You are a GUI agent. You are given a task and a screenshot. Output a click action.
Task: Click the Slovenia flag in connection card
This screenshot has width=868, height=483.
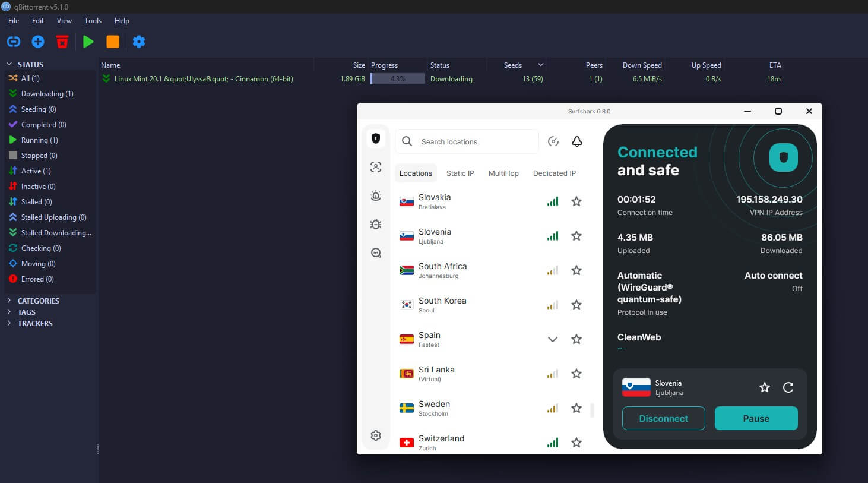[636, 387]
